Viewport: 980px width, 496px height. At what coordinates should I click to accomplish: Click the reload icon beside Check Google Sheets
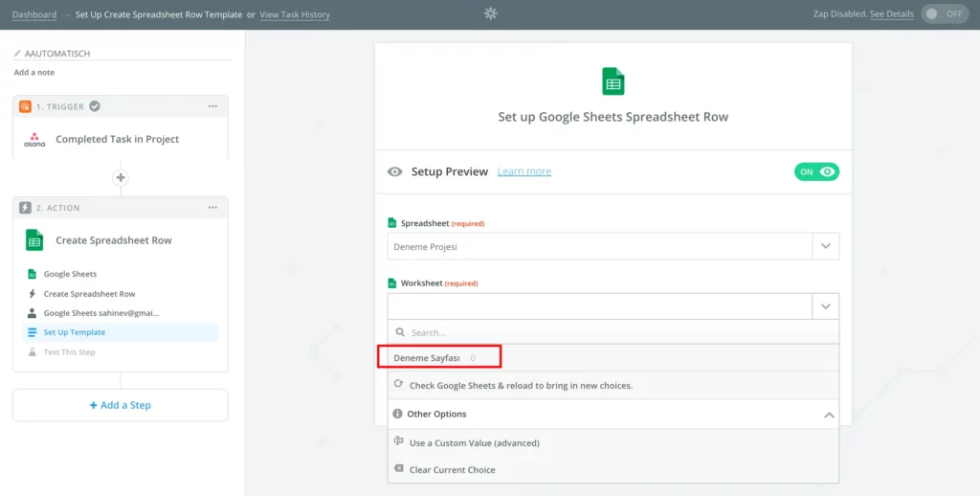pos(399,384)
